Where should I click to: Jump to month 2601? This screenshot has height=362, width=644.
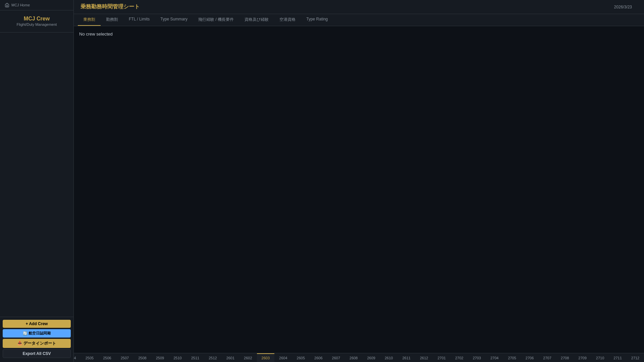(230, 358)
